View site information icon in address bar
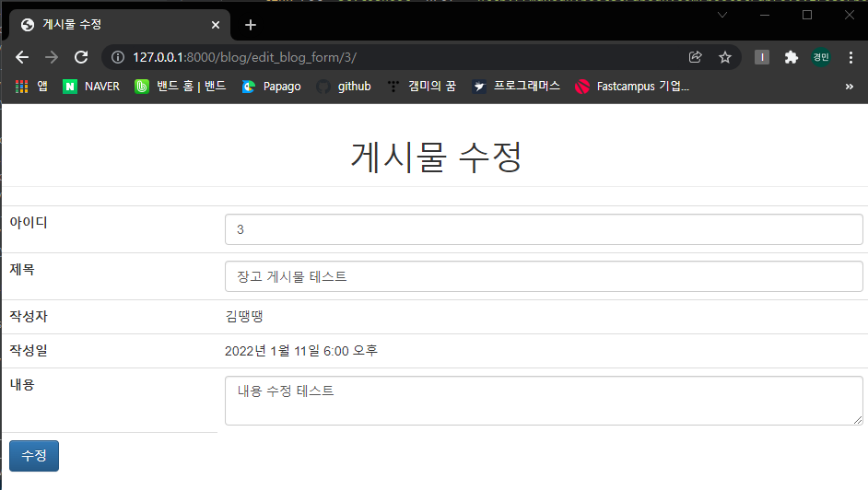868x490 pixels. (118, 57)
